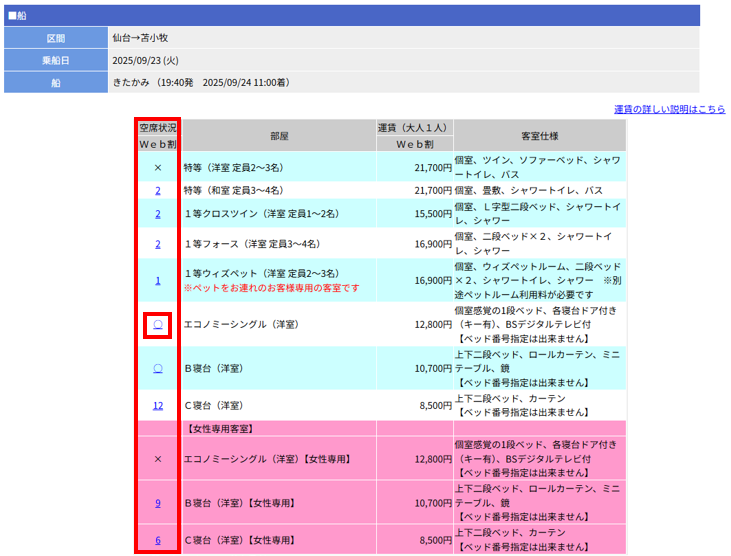This screenshot has width=731, height=556.
Task: Click the 客室仕様 column header
Action: (x=539, y=136)
